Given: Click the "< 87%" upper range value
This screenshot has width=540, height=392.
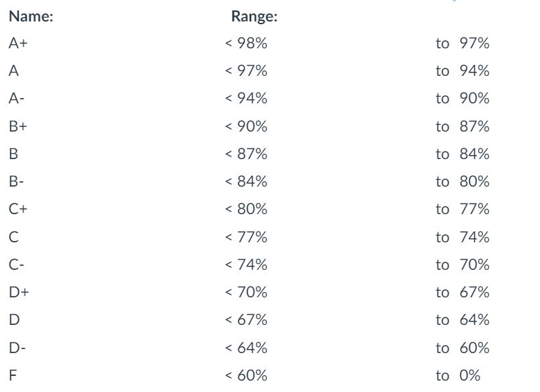Looking at the screenshot, I should point(247,154).
